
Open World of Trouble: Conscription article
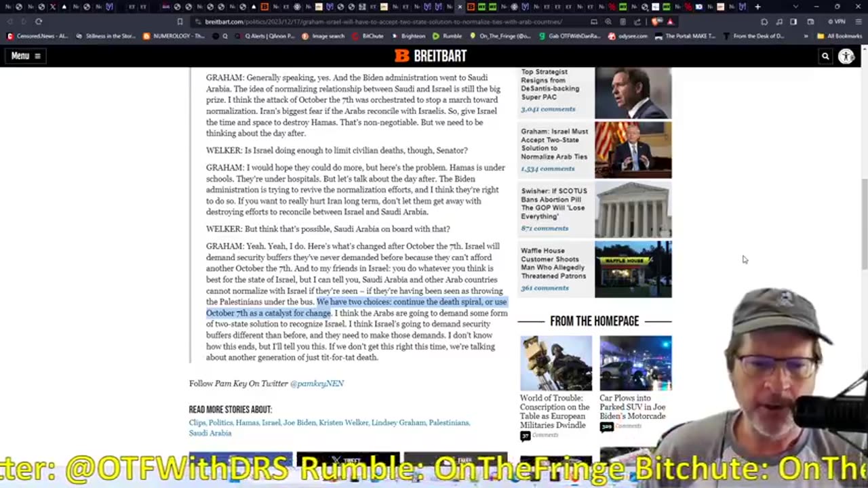555,411
